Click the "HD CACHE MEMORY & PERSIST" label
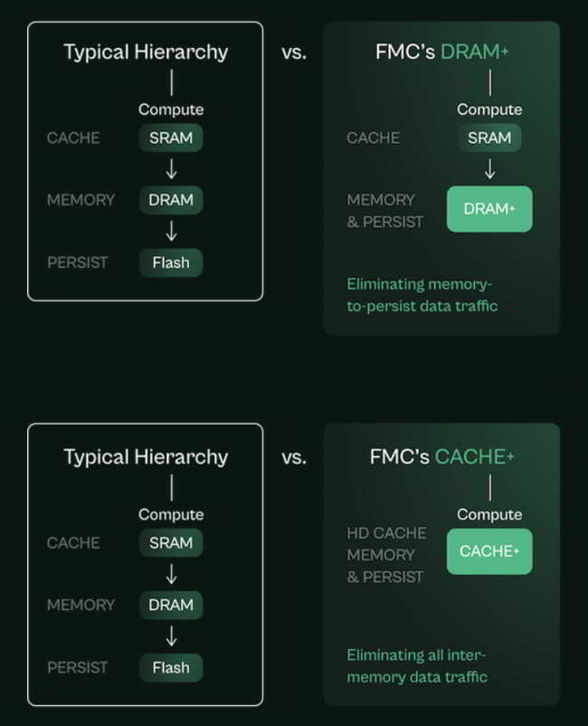The image size is (588, 726). pyautogui.click(x=385, y=555)
